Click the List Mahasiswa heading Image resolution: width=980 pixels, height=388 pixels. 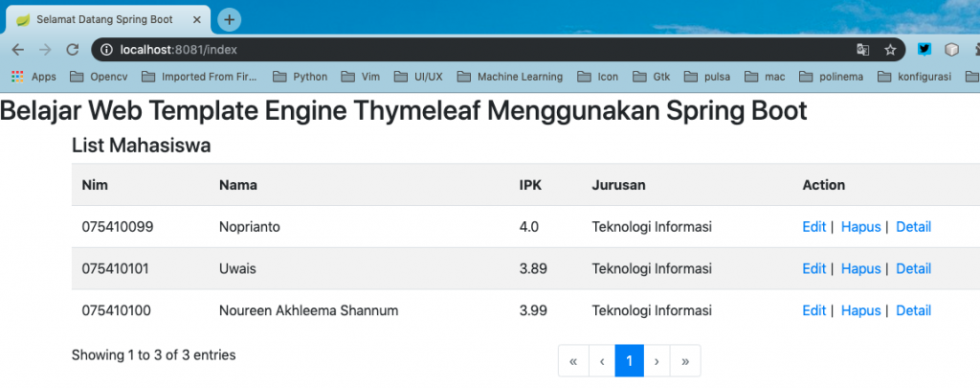(x=142, y=146)
